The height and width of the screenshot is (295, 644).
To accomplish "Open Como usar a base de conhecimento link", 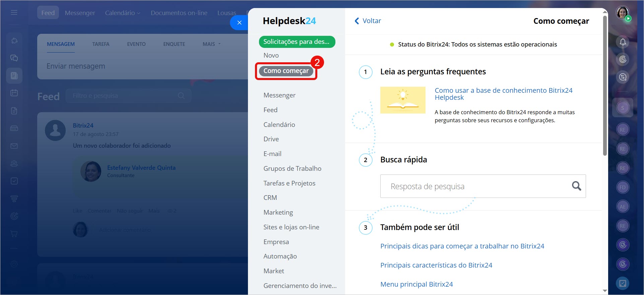I will (x=503, y=94).
